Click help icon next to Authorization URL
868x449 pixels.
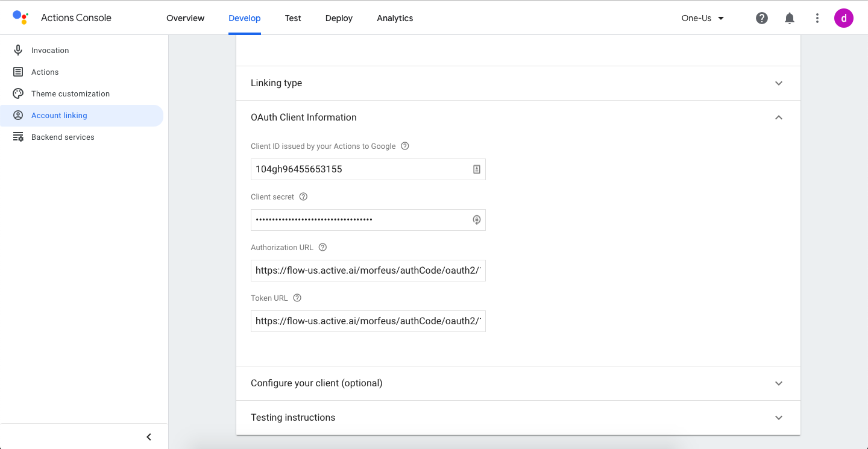click(322, 247)
